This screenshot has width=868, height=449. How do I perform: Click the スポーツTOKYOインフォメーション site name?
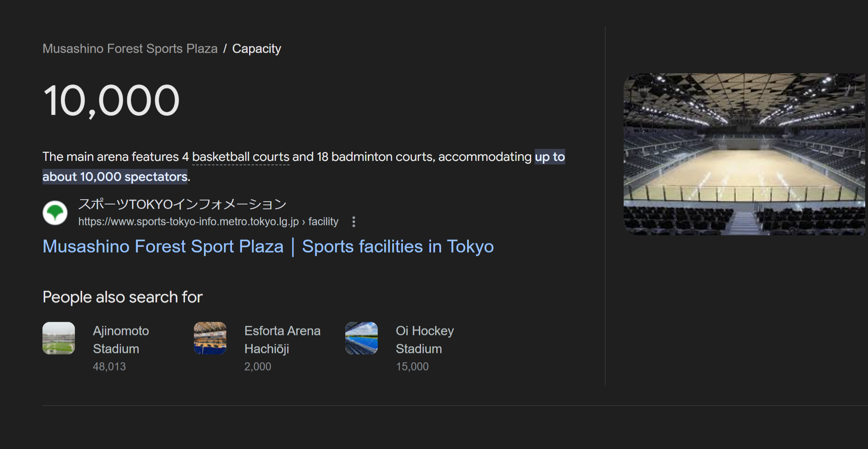tap(182, 204)
